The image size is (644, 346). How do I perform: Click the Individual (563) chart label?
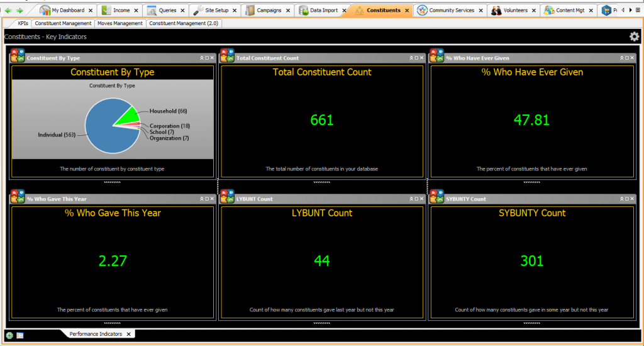[57, 135]
